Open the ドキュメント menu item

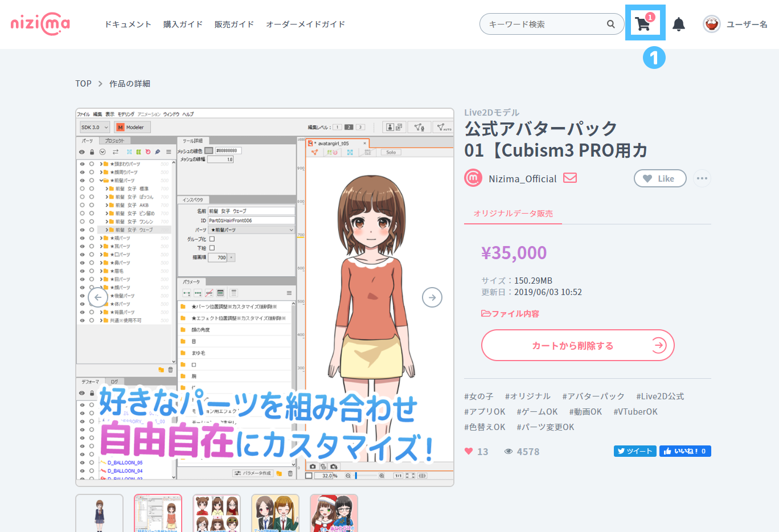point(128,24)
